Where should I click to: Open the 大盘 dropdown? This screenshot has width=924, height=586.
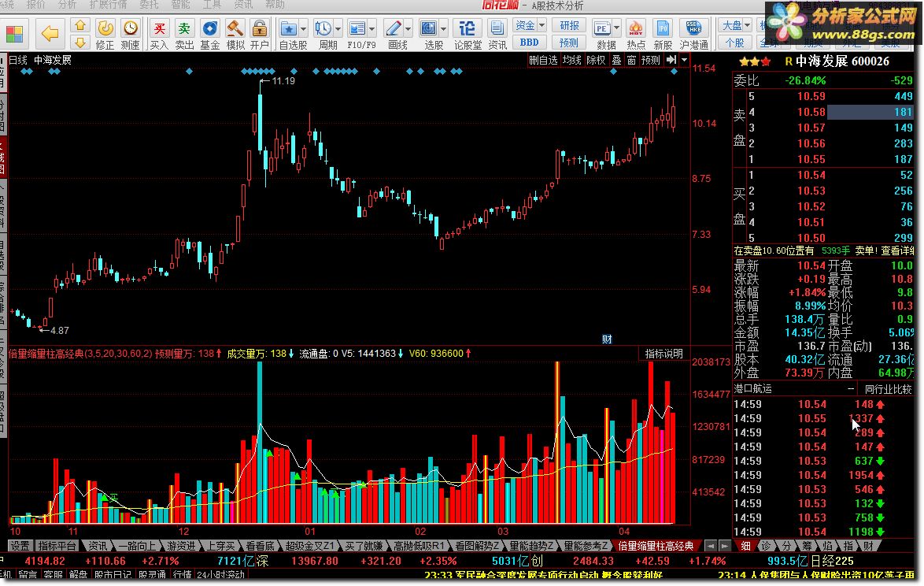click(x=735, y=25)
